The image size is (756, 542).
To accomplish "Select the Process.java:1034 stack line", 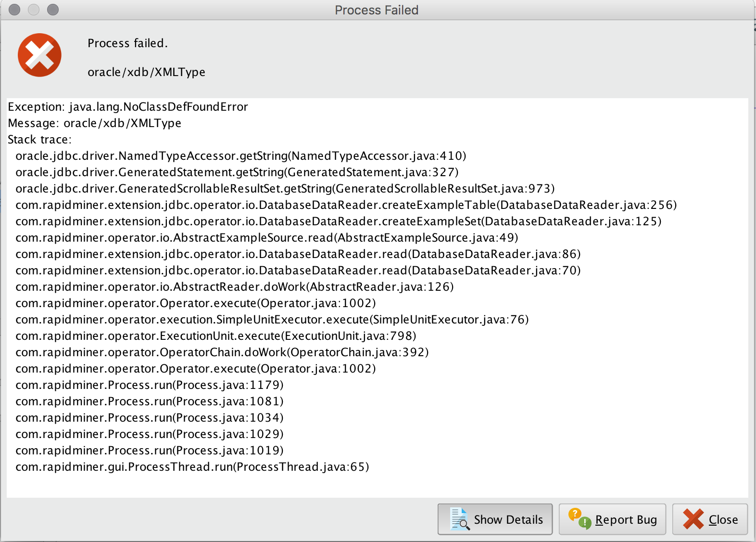I will tap(150, 418).
